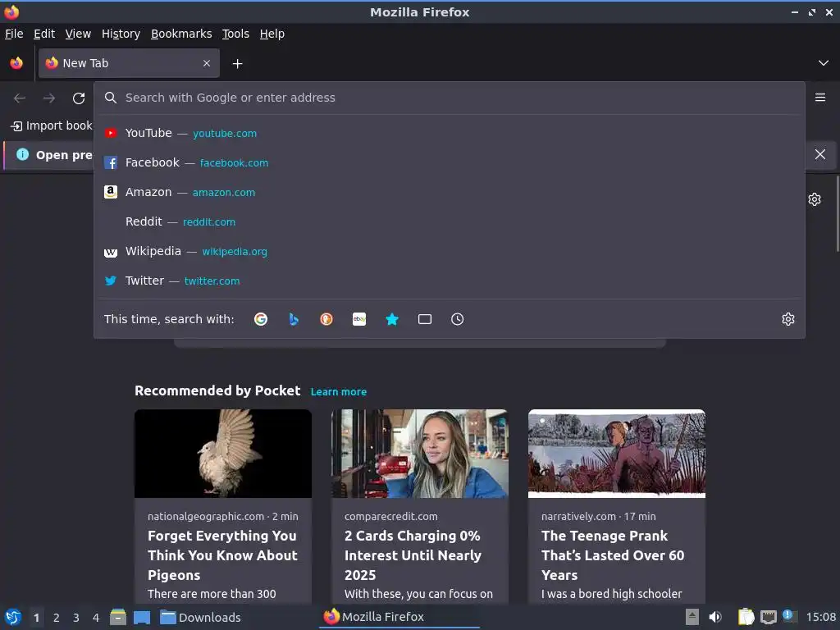Close the New Tab tab
The width and height of the screenshot is (840, 630).
click(x=206, y=63)
